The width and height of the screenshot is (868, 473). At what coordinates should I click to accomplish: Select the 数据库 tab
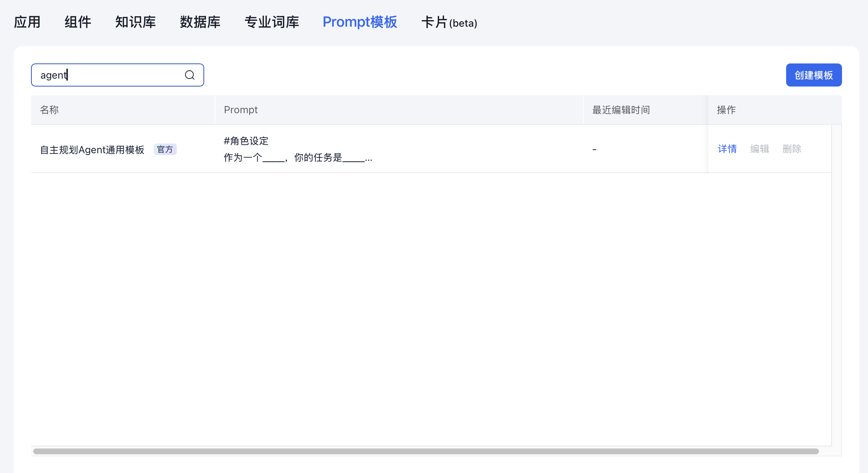pos(200,22)
